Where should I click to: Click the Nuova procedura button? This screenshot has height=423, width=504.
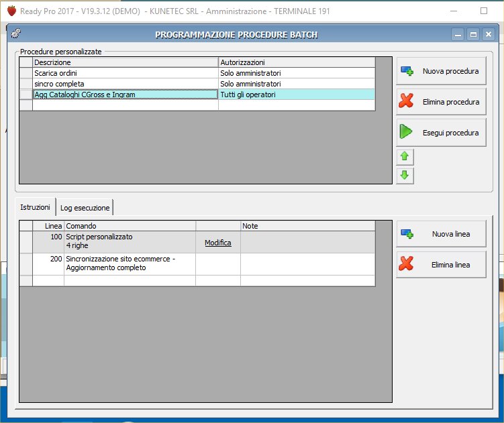coord(441,71)
